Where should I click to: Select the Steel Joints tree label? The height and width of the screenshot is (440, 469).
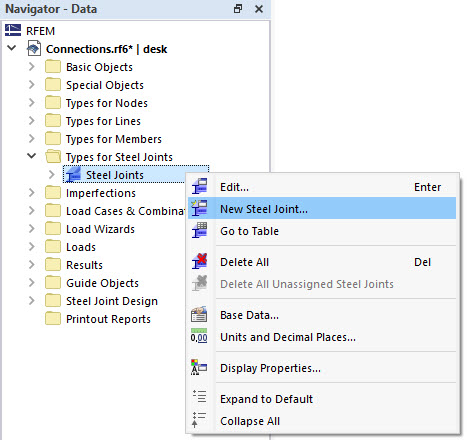point(115,175)
